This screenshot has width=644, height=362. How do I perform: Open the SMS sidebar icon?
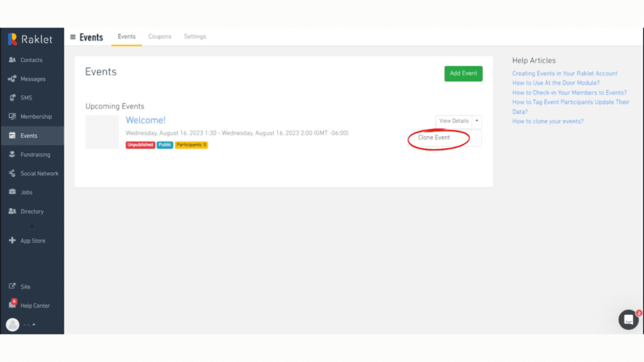point(13,97)
